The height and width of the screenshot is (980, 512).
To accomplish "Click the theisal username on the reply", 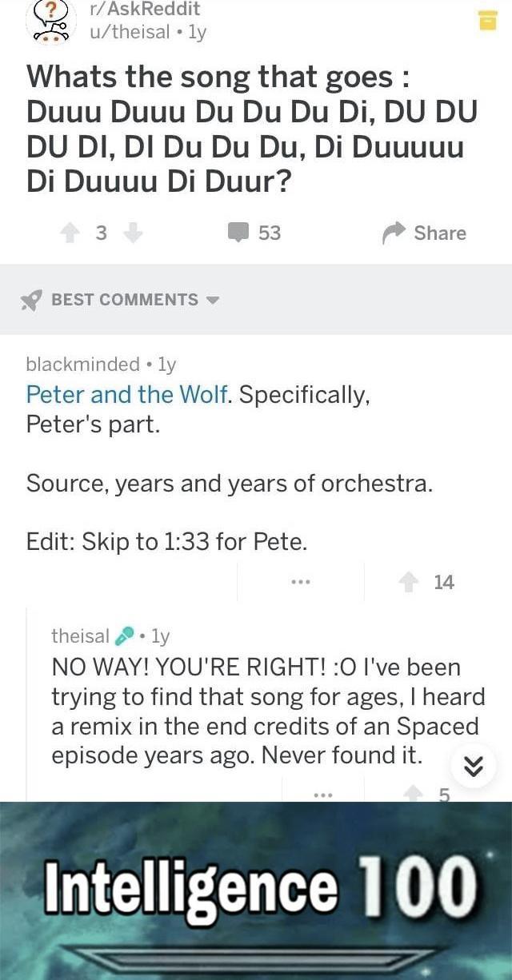I will [80, 636].
